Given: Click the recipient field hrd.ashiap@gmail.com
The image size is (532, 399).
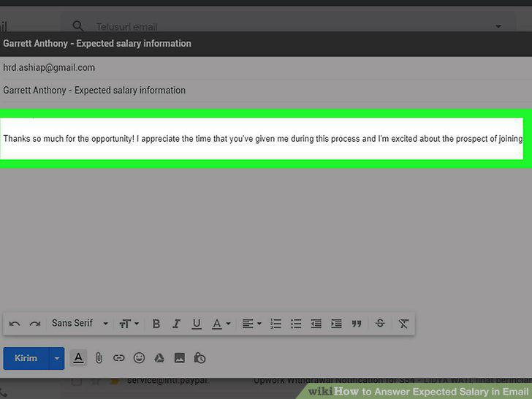Looking at the screenshot, I should pos(49,67).
